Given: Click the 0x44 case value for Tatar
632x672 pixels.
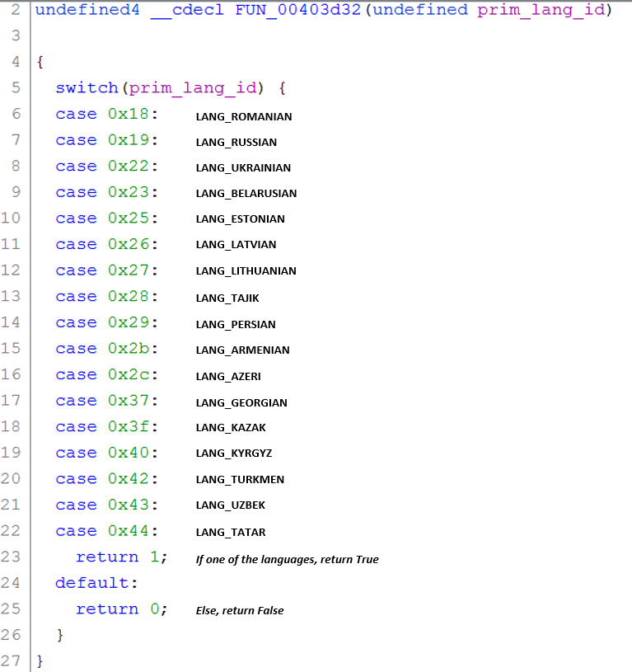Looking at the screenshot, I should point(132,531).
